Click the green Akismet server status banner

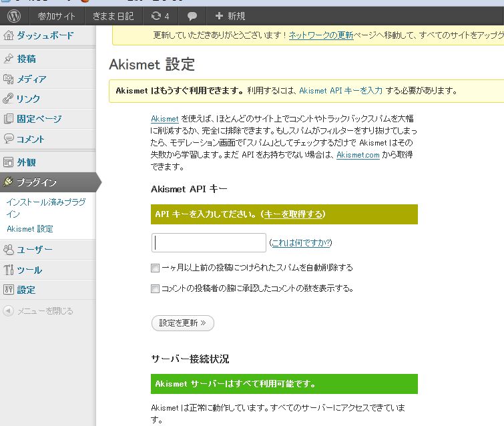[x=284, y=384]
